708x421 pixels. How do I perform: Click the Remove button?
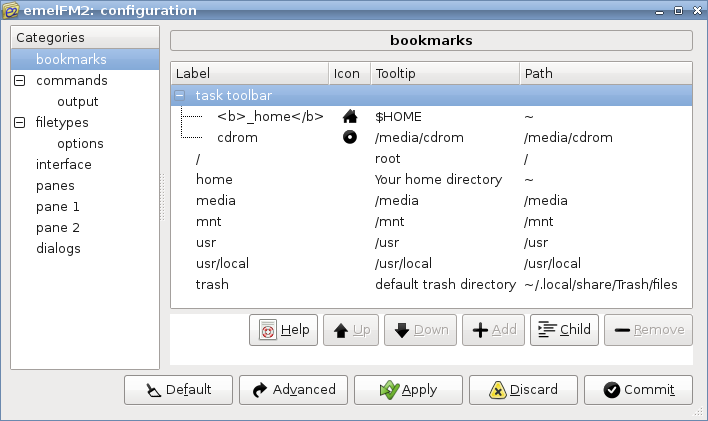coord(648,330)
